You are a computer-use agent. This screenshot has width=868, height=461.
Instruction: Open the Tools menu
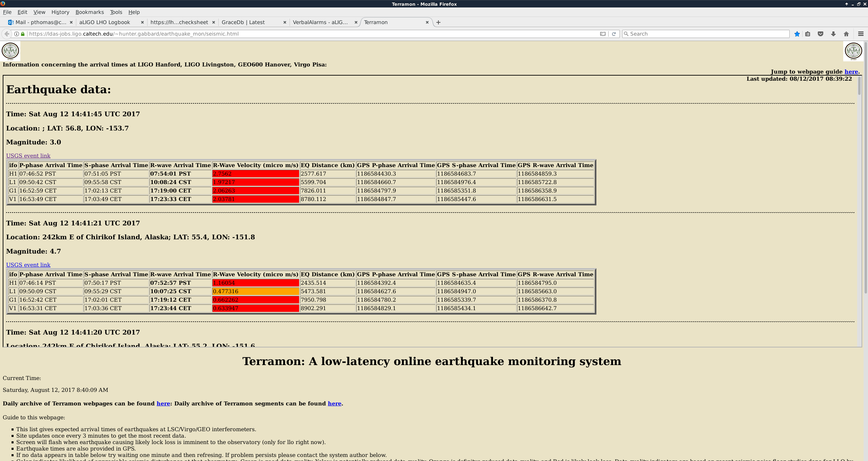116,12
